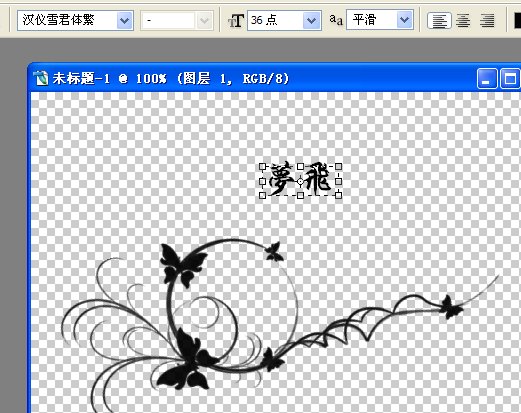
Task: Select the 36 点 font size field
Action: pos(275,21)
